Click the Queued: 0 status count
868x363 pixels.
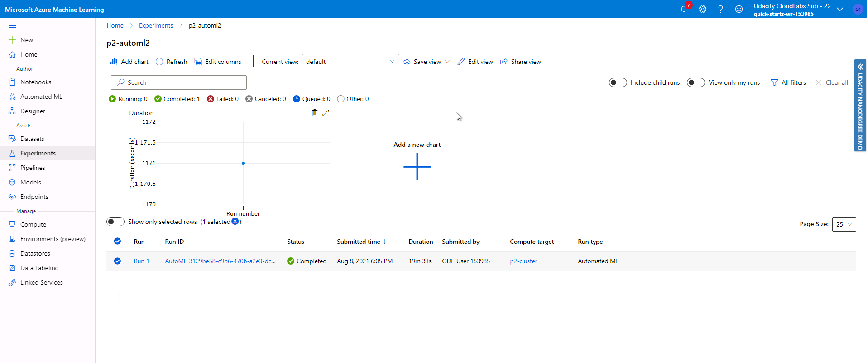tap(312, 99)
